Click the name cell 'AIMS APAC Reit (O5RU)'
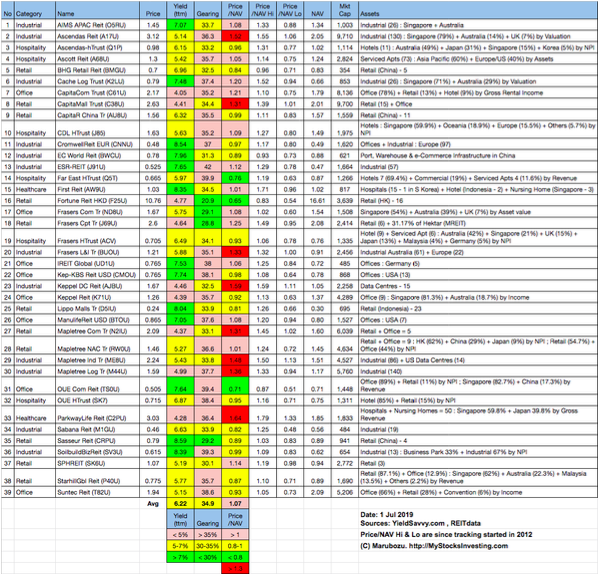The width and height of the screenshot is (601, 574). point(98,25)
